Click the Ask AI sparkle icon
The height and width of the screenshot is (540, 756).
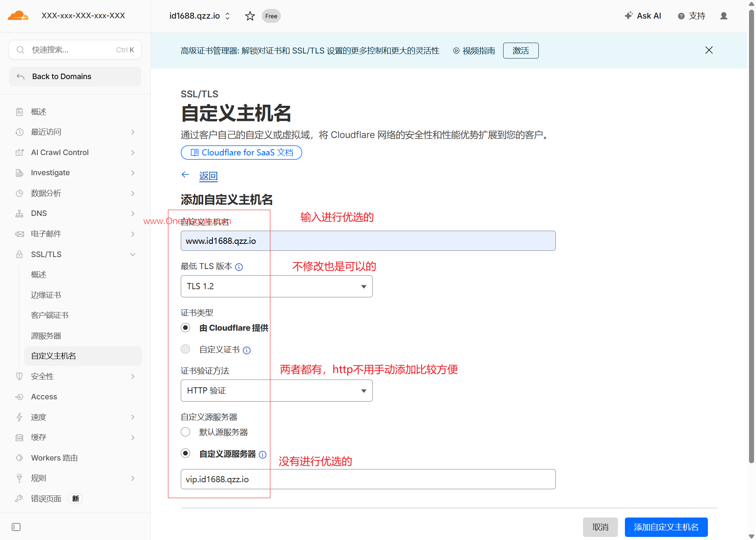click(629, 16)
